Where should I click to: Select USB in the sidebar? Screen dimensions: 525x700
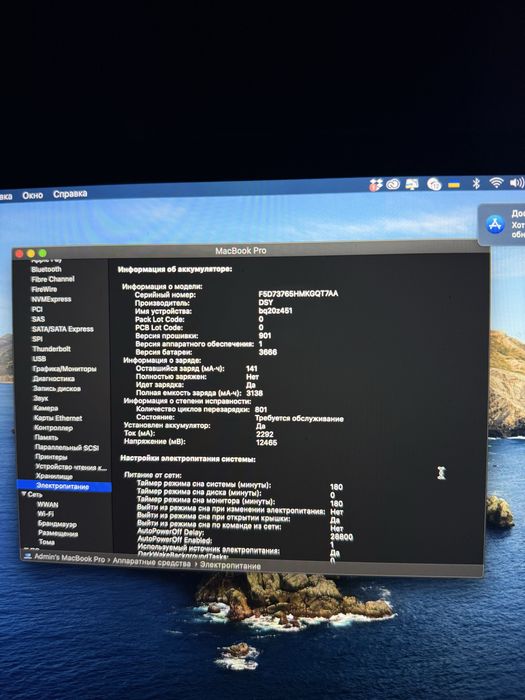click(39, 358)
